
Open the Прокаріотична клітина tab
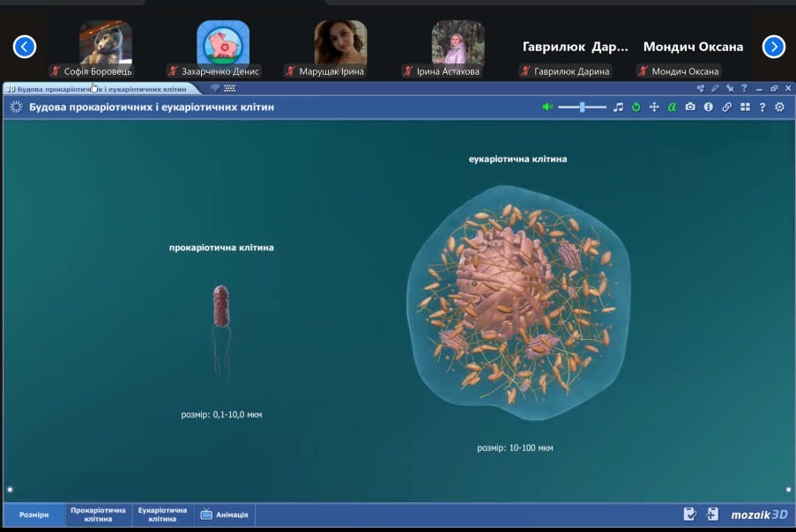tap(99, 514)
